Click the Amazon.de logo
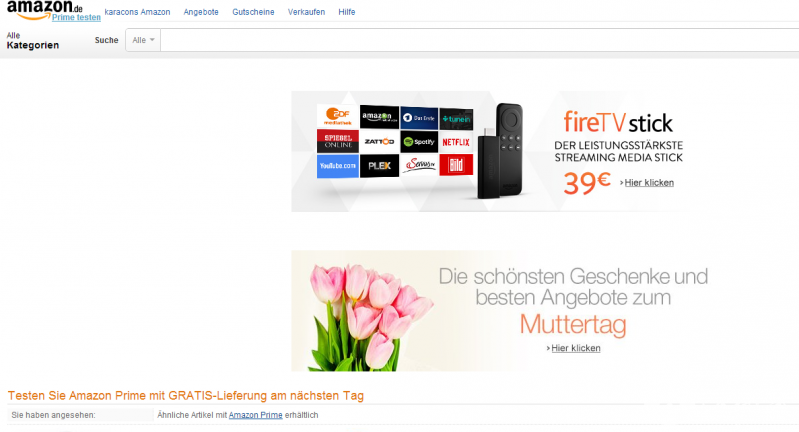Viewport: 799px width, 432px height. coord(44,9)
